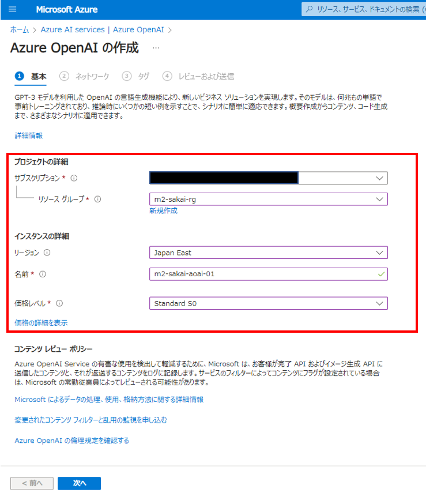The height and width of the screenshot is (504, 426).
Task: Switch to the タグ tab
Action: [135, 77]
